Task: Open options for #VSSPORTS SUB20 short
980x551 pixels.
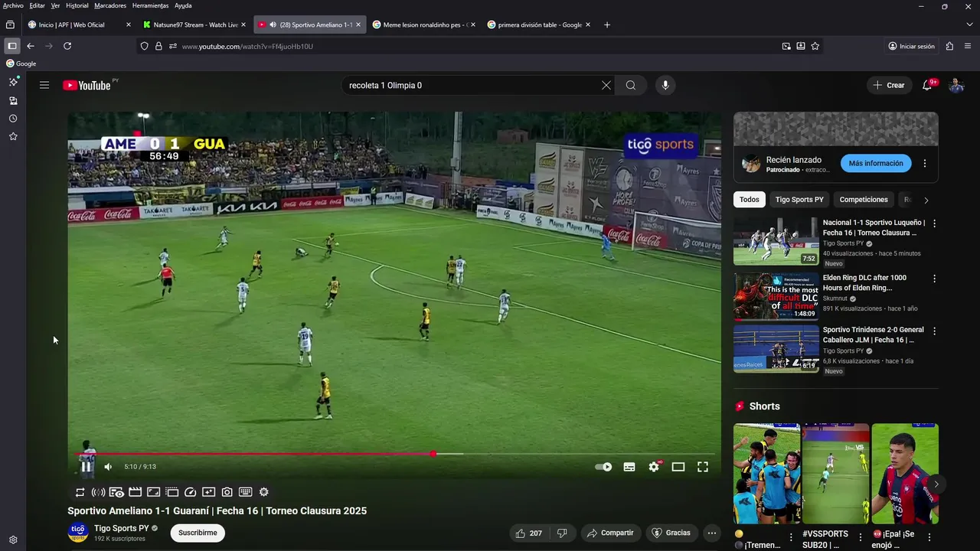Action: [861, 537]
